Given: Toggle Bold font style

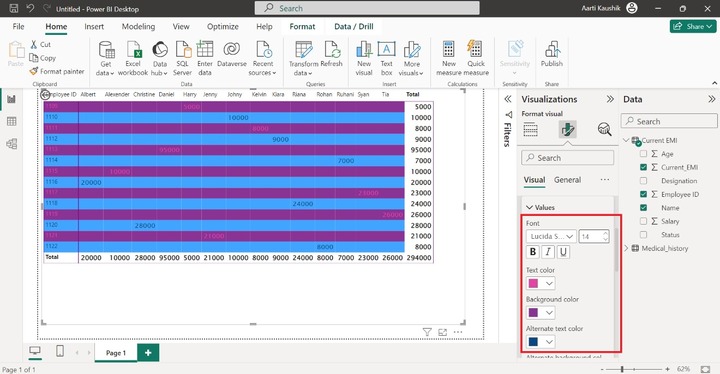Looking at the screenshot, I should 533,252.
